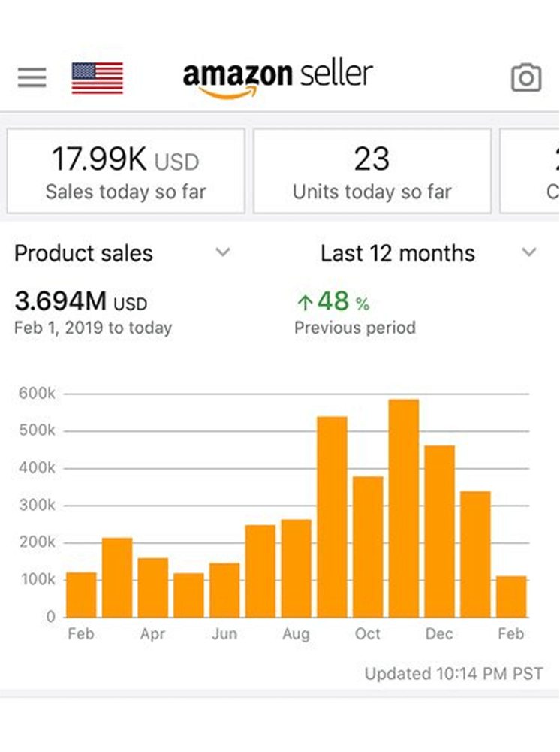Select the bar above the Oct label
Image resolution: width=560 pixels, height=752 pixels.
pyautogui.click(x=368, y=546)
